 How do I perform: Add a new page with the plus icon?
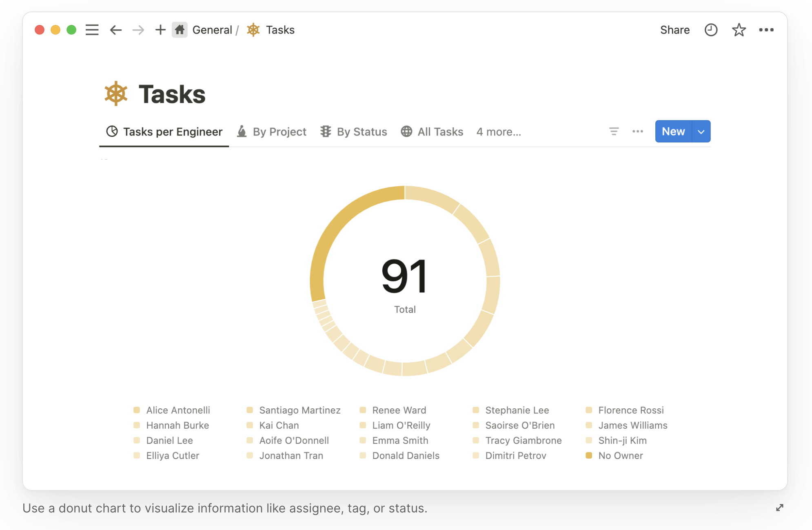point(160,30)
